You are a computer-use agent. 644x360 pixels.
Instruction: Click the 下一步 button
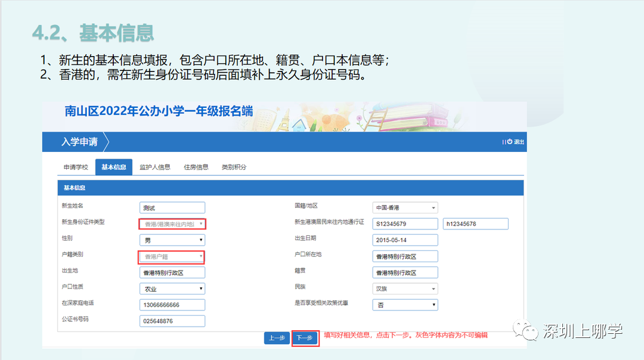tap(305, 338)
